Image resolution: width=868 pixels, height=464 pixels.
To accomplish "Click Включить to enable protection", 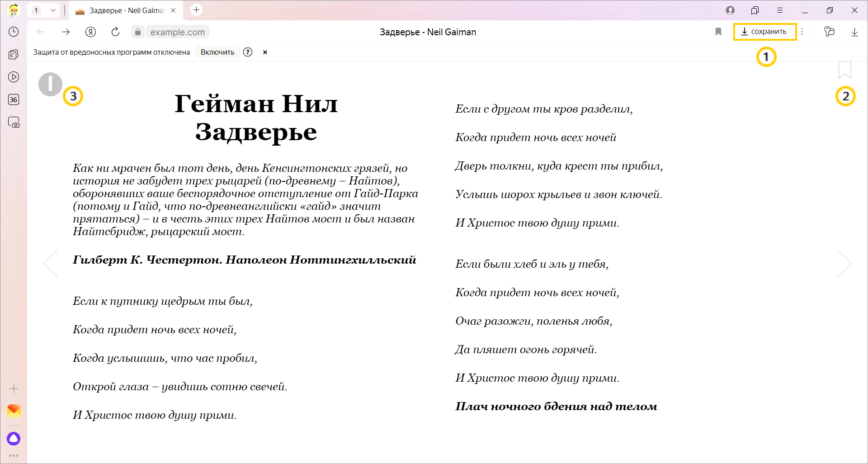I will click(x=217, y=52).
